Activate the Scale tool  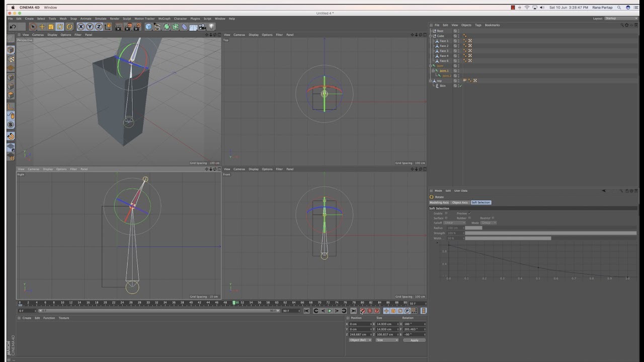point(51,27)
